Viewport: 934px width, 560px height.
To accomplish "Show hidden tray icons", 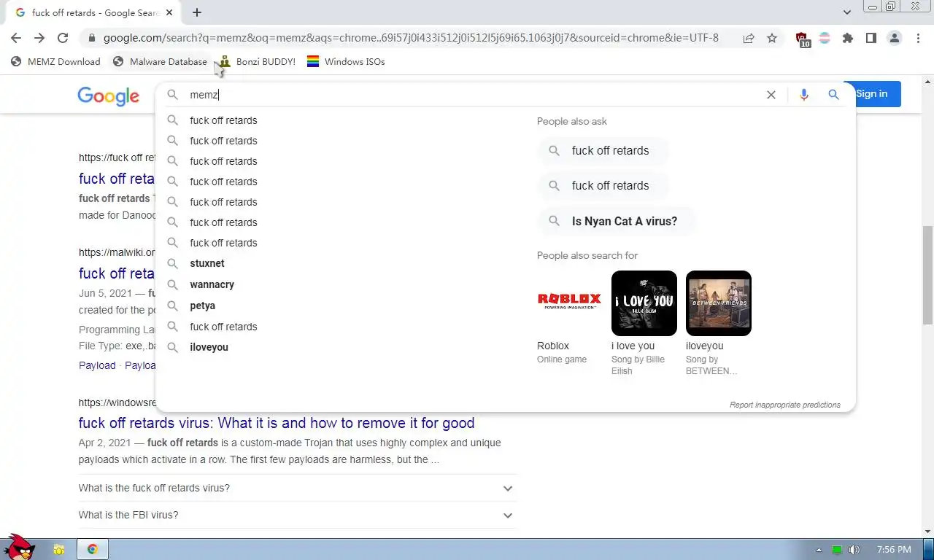I will 819,550.
